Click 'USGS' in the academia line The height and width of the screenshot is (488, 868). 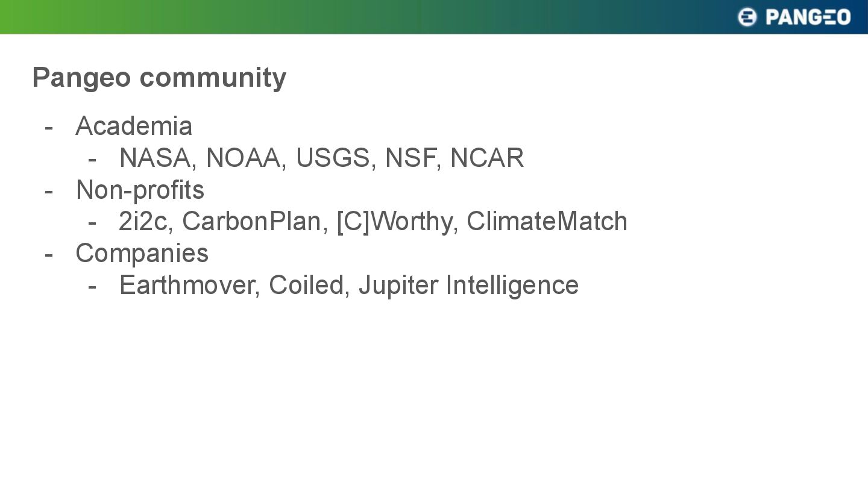[x=333, y=158]
